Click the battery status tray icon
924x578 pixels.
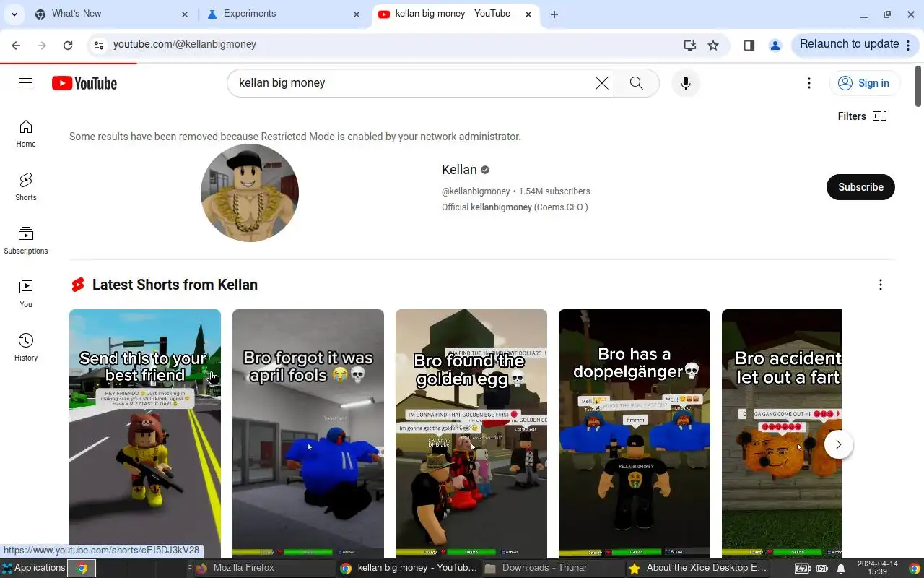802,569
